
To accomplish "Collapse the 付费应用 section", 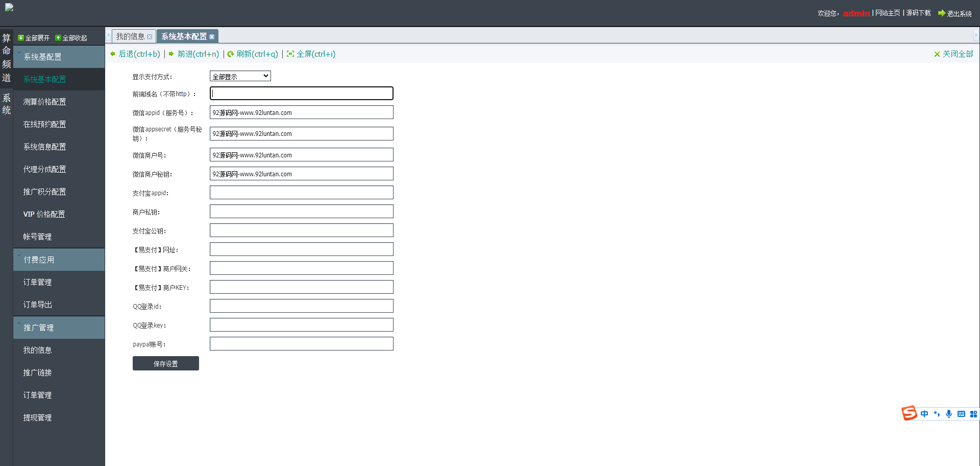I will (59, 260).
